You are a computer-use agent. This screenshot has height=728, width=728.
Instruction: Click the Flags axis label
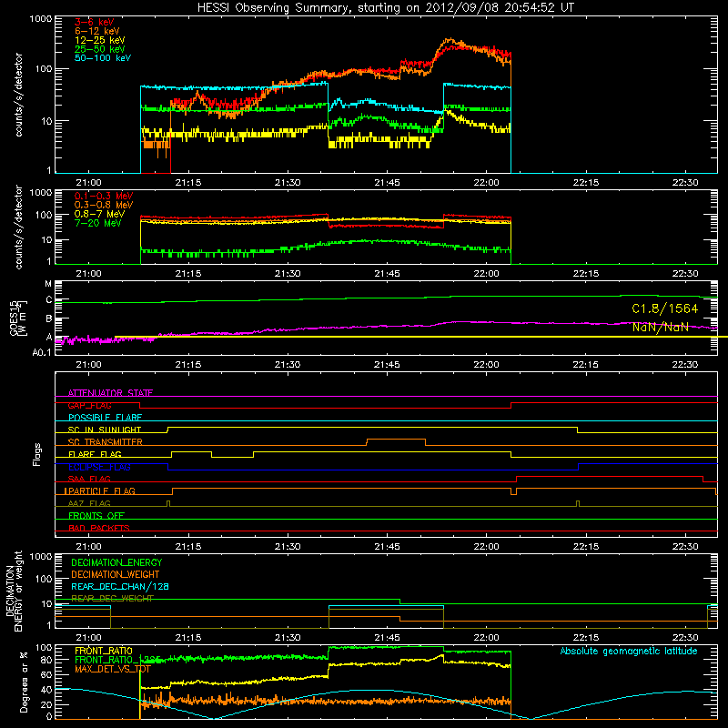point(36,454)
